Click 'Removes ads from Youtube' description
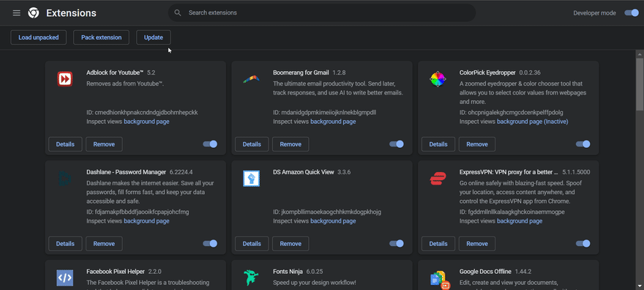Image resolution: width=644 pixels, height=290 pixels. (x=125, y=83)
